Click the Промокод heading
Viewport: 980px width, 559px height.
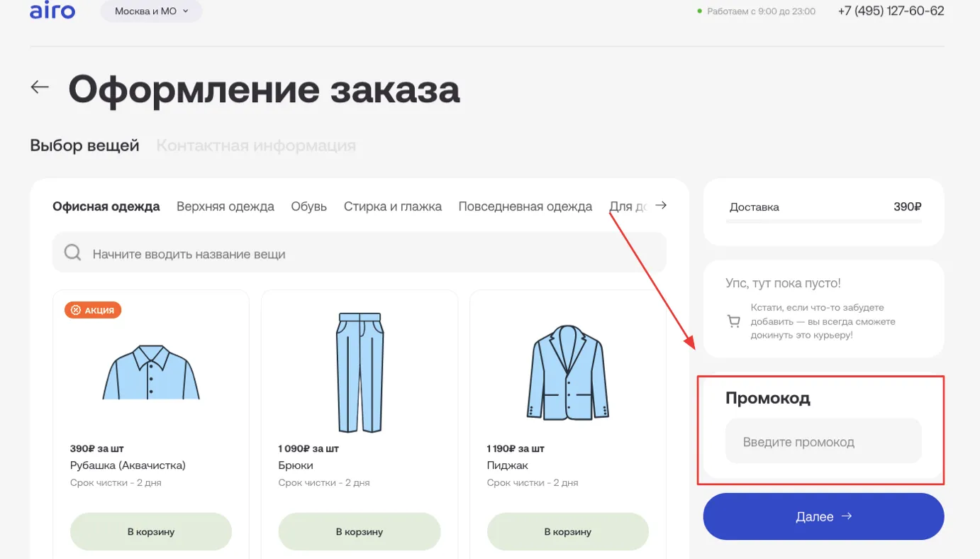(x=768, y=398)
